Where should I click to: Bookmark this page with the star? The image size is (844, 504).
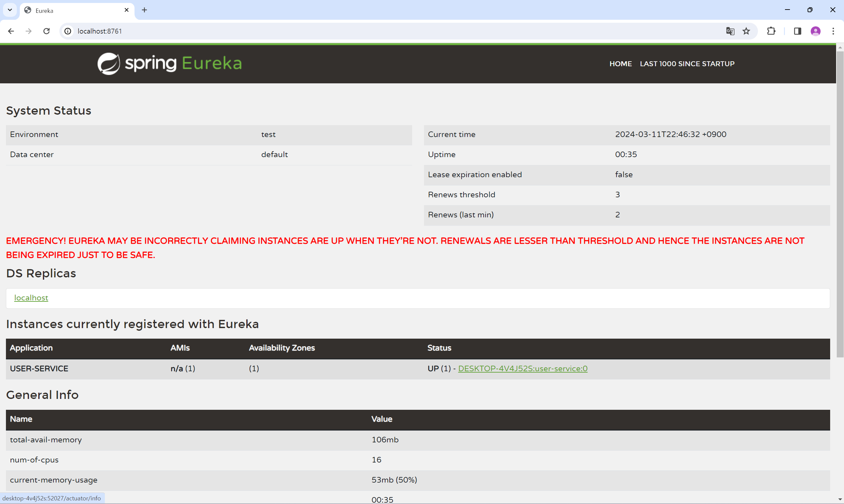click(x=746, y=31)
